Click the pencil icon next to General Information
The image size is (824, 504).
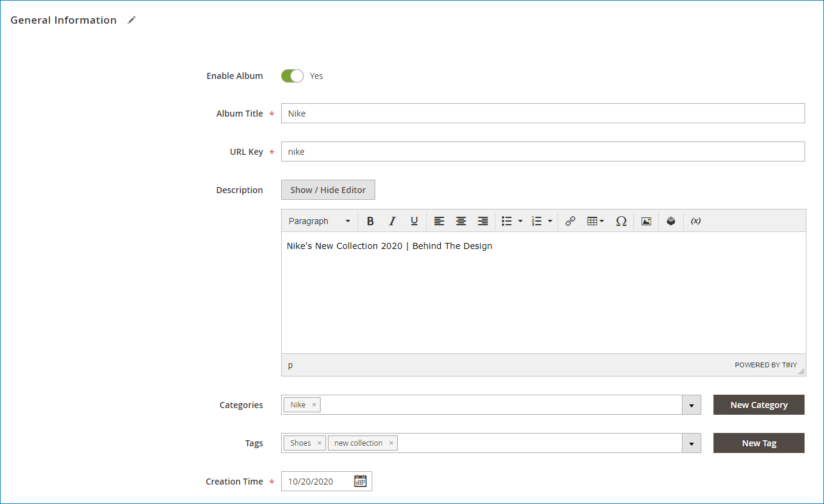coord(132,20)
